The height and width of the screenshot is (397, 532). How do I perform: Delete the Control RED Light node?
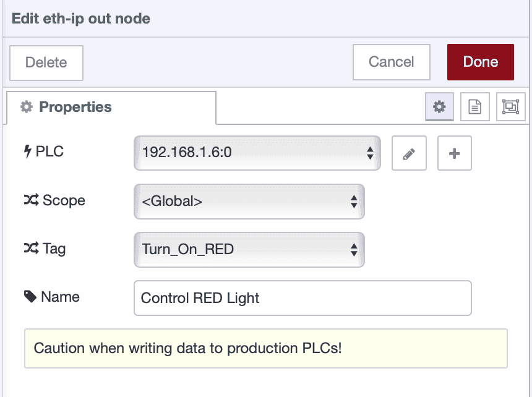click(x=46, y=62)
